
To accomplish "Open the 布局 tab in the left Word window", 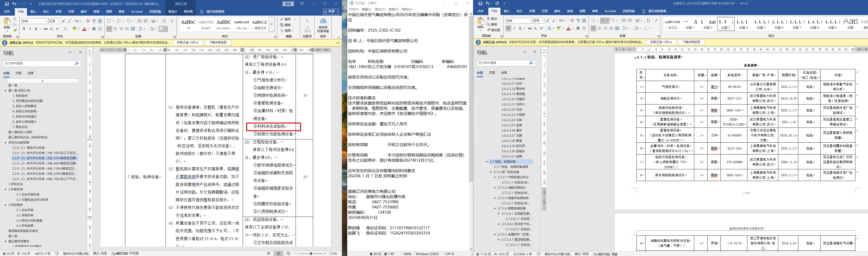I will 59,11.
